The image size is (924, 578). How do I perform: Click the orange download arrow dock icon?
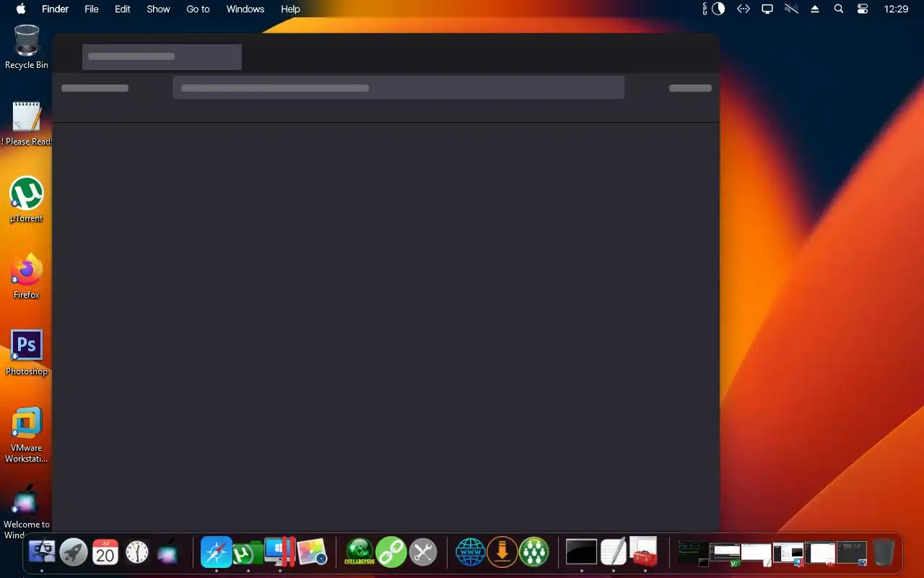pos(502,553)
